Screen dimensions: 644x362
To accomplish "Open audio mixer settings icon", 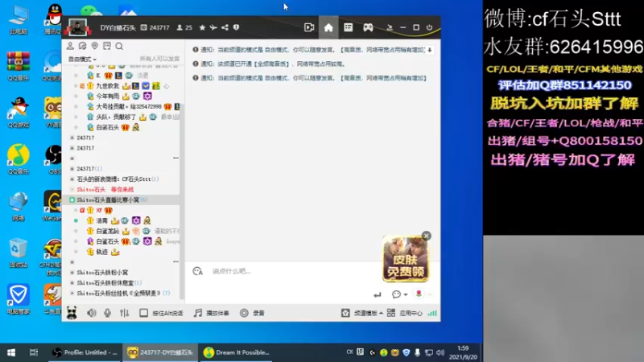I will (x=125, y=313).
